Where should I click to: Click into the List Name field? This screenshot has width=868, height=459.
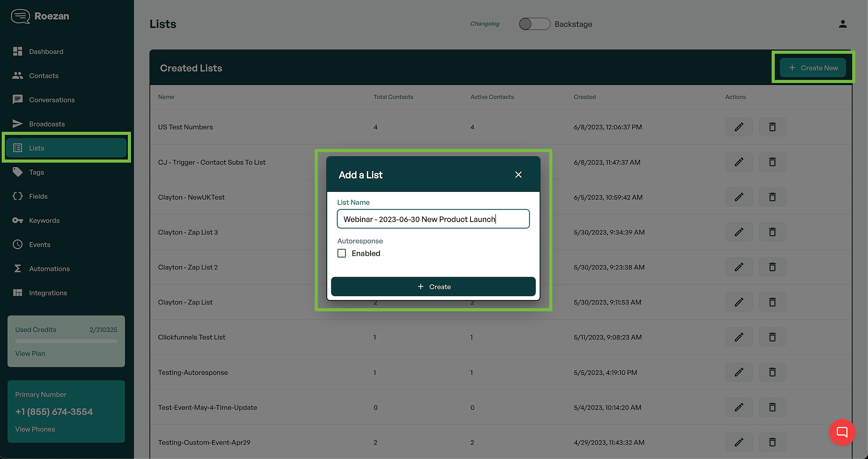tap(433, 219)
